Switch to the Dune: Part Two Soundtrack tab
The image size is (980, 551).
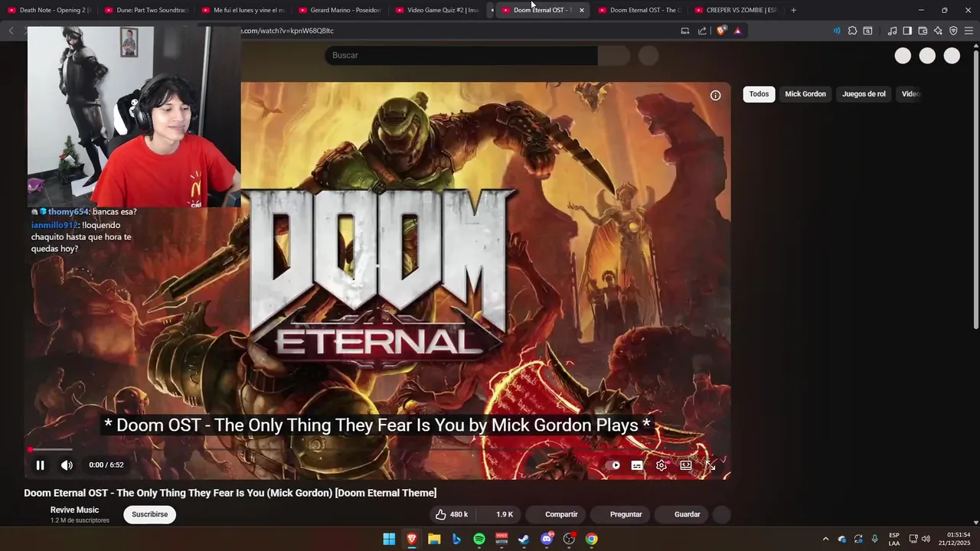pos(145,10)
